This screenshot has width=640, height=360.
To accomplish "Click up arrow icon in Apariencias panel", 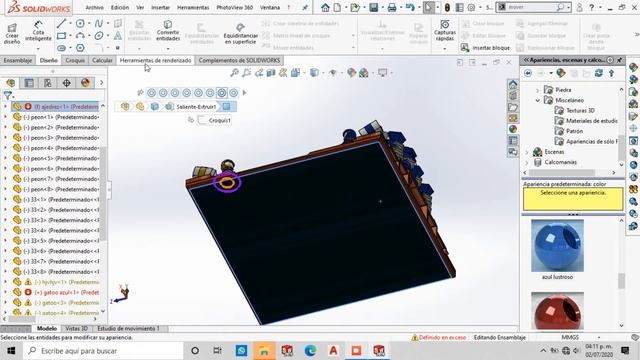I will click(611, 73).
